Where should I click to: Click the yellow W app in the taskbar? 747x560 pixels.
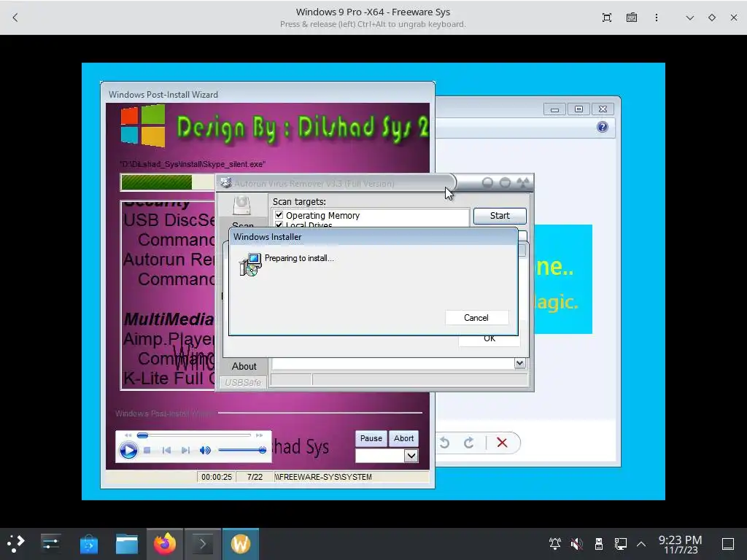(x=241, y=543)
